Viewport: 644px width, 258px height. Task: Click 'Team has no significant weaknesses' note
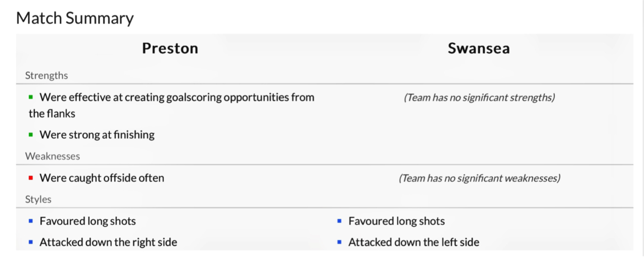(479, 178)
